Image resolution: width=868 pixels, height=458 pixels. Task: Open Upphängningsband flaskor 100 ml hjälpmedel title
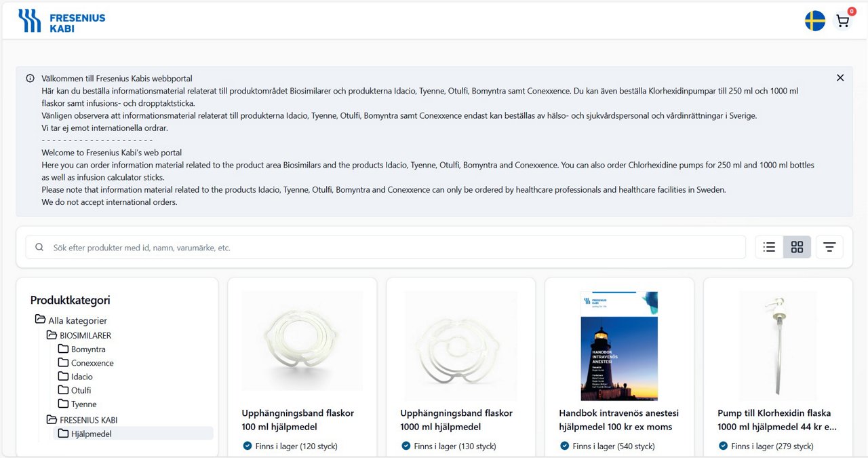pos(298,420)
